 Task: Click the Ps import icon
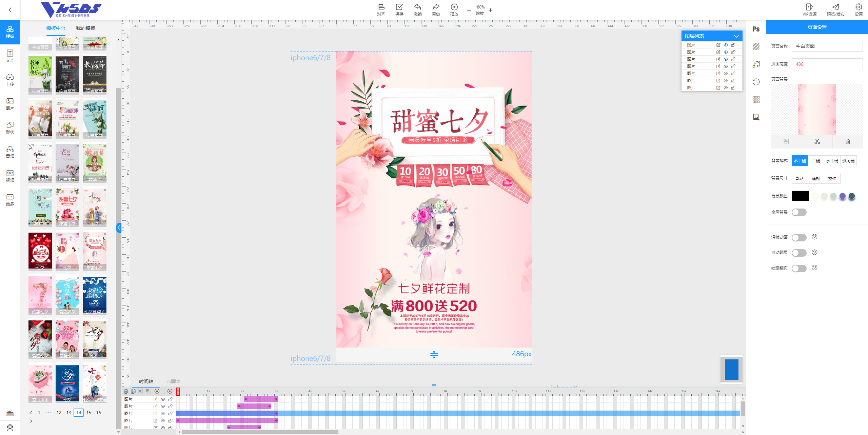[756, 29]
